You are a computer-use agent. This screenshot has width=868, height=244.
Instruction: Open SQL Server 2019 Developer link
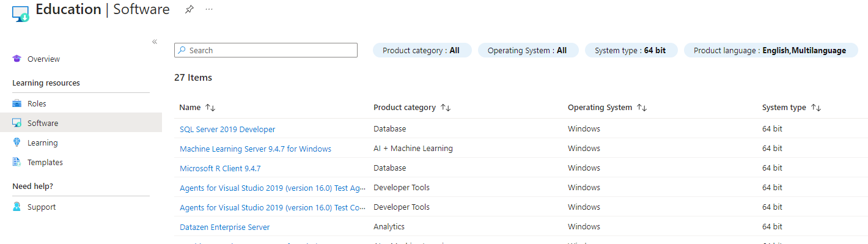coord(227,129)
